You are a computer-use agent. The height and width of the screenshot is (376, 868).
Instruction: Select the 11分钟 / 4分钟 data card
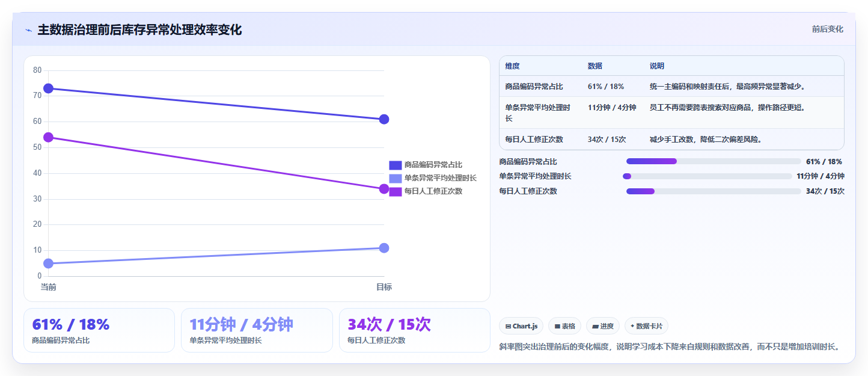pyautogui.click(x=257, y=330)
